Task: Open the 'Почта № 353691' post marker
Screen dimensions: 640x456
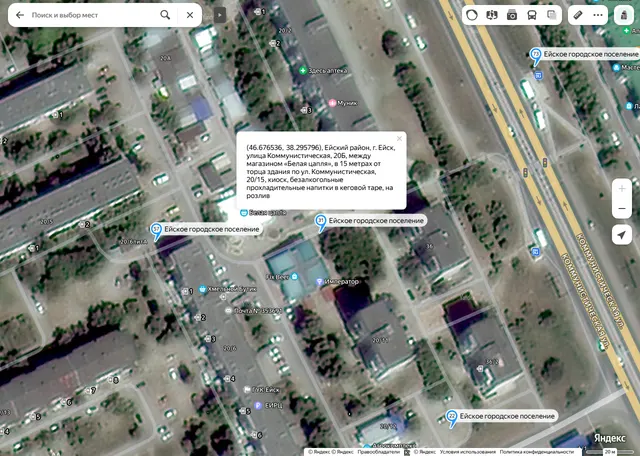Action: coord(229,311)
